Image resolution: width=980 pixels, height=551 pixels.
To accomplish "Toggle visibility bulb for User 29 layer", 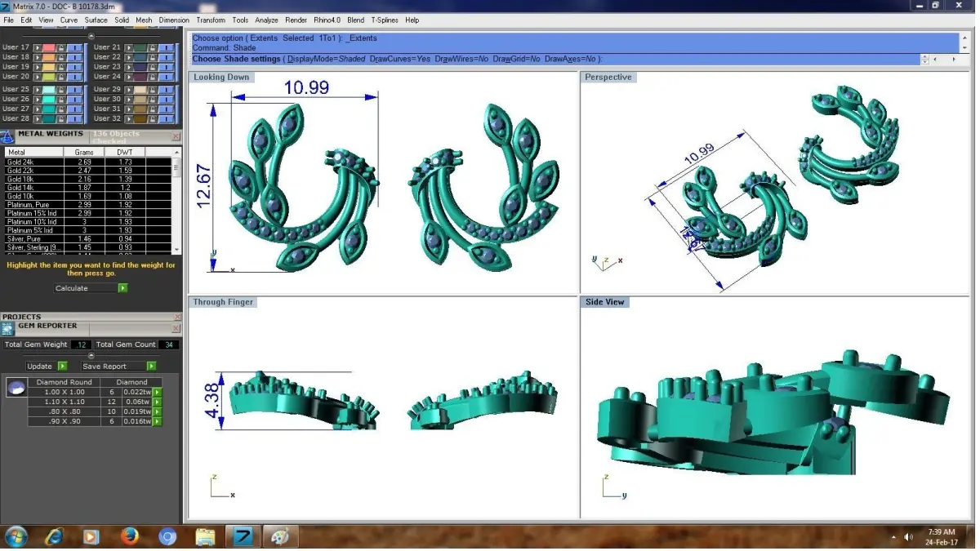I will click(x=166, y=89).
